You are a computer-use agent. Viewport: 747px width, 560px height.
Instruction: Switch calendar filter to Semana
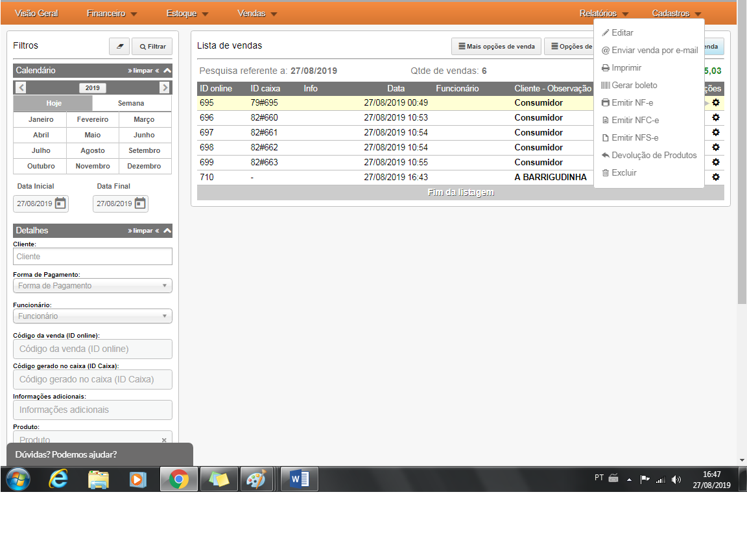[132, 104]
